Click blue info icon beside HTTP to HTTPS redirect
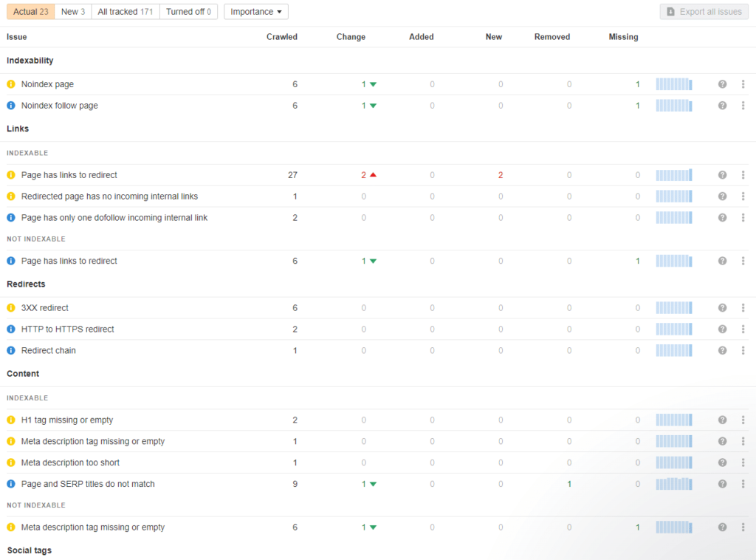The height and width of the screenshot is (560, 756). [x=11, y=329]
